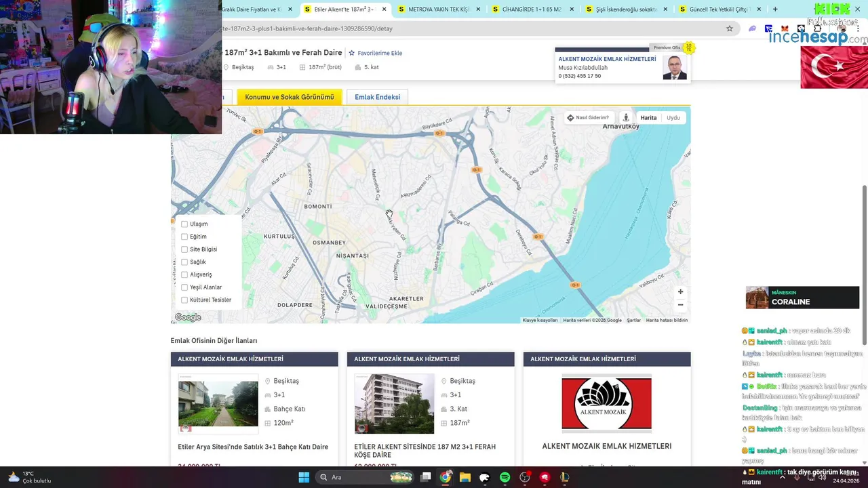The height and width of the screenshot is (488, 868).
Task: Close the Şişli İskenderoğlu sokakta tab
Action: coord(665,9)
